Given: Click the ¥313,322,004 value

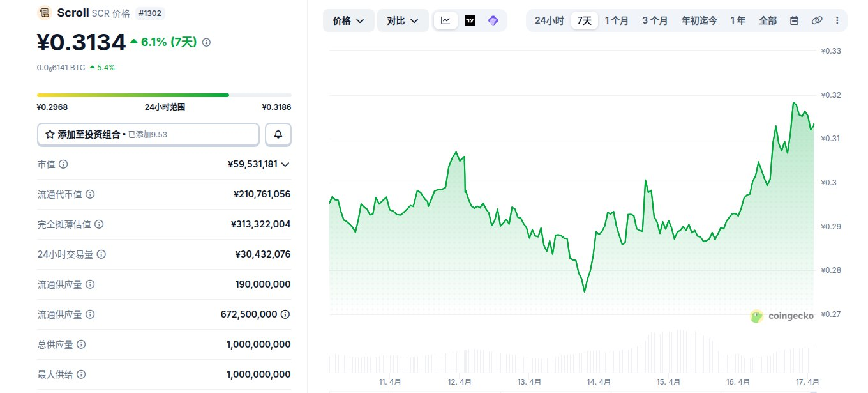Looking at the screenshot, I should (260, 224).
